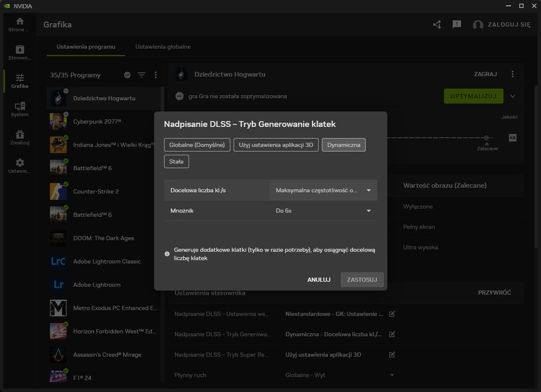
Task: Open Dziedzictwo Hogwartu three-dot options menu
Action: [x=513, y=74]
